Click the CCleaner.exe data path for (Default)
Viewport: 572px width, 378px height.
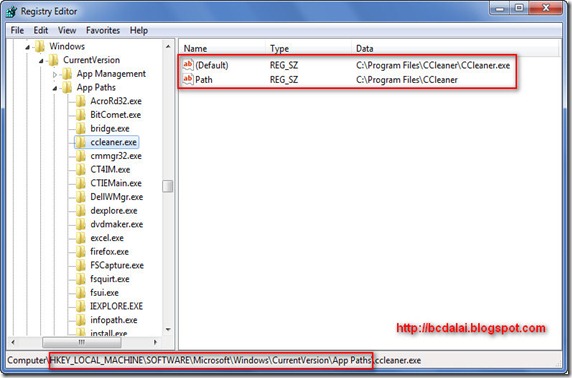433,65
